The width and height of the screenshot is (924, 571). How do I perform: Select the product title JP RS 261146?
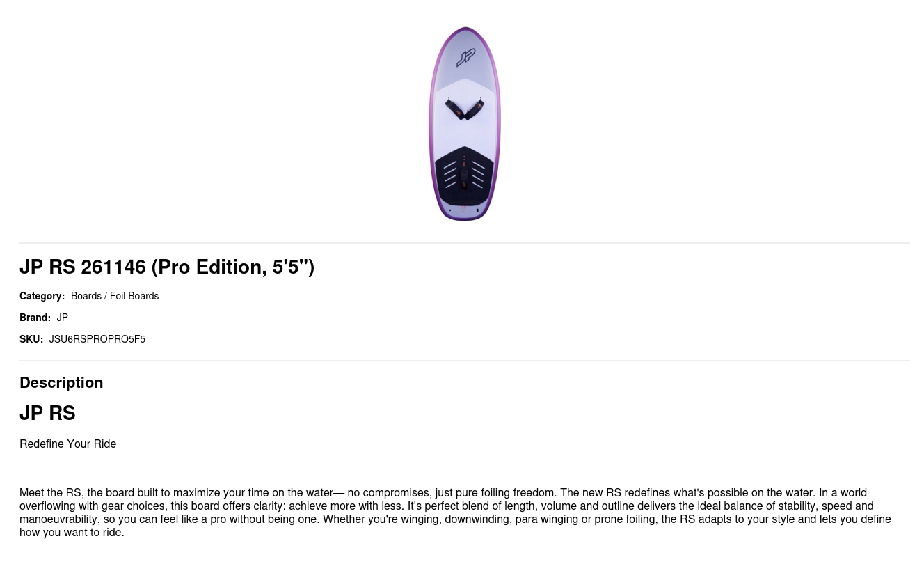[x=167, y=267]
